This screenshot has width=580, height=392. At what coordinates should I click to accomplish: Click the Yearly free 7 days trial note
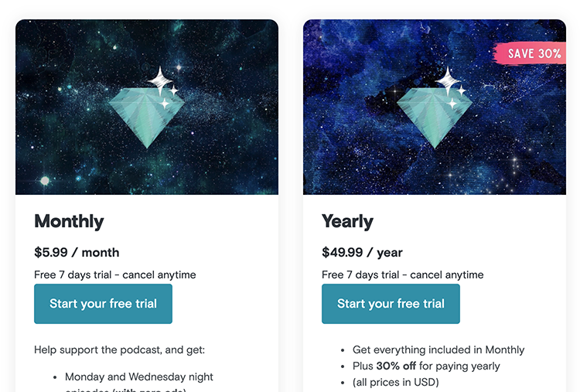[x=403, y=274]
